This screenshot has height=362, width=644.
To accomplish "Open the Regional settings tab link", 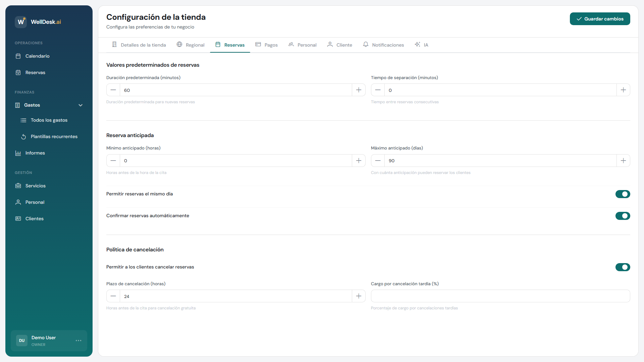I will [190, 45].
